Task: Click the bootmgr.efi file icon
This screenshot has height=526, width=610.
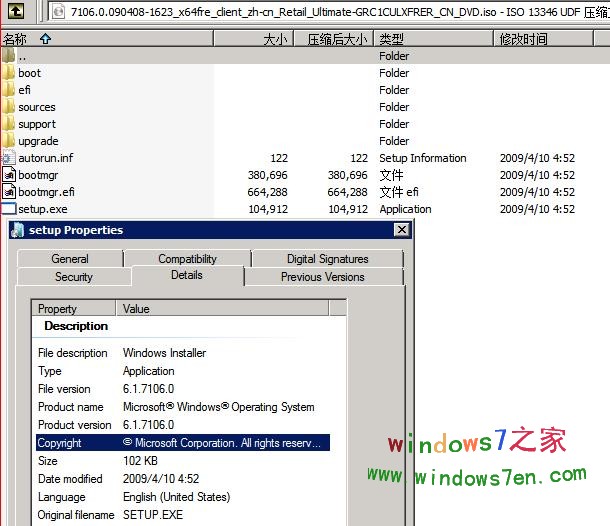Action: tap(9, 192)
